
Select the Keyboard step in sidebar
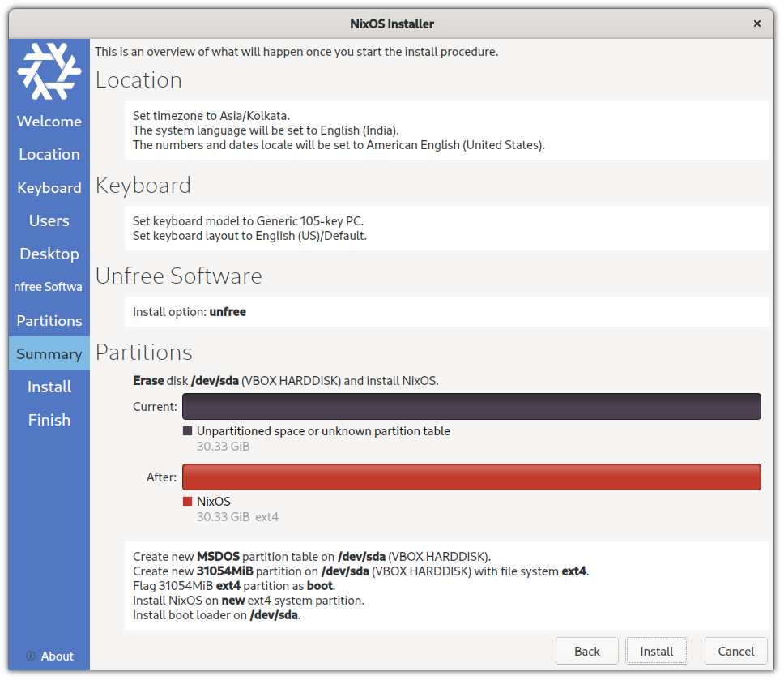point(49,187)
